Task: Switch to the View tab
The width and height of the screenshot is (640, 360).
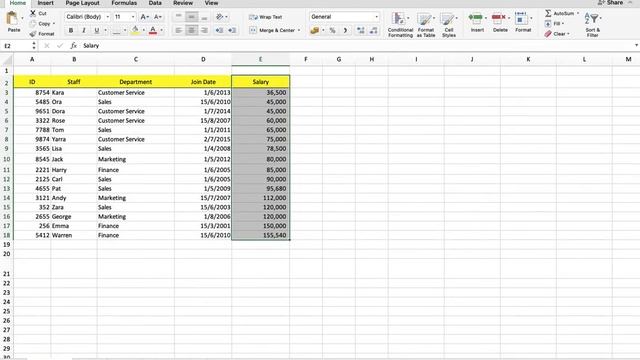Action: pyautogui.click(x=211, y=3)
